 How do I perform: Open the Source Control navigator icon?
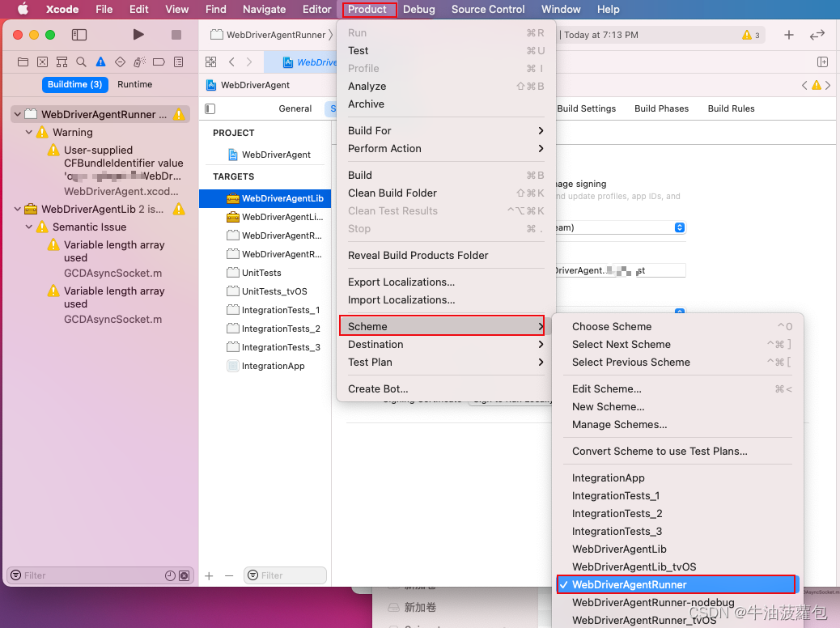click(42, 62)
